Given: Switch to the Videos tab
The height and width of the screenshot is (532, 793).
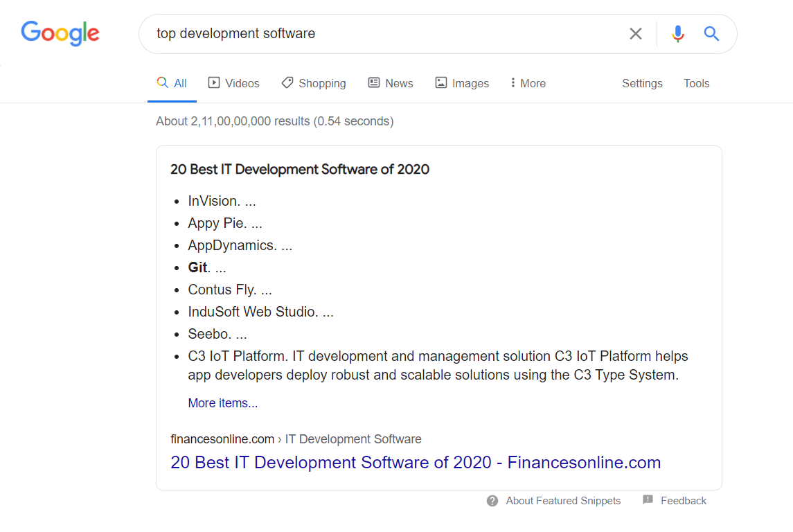Looking at the screenshot, I should (233, 83).
